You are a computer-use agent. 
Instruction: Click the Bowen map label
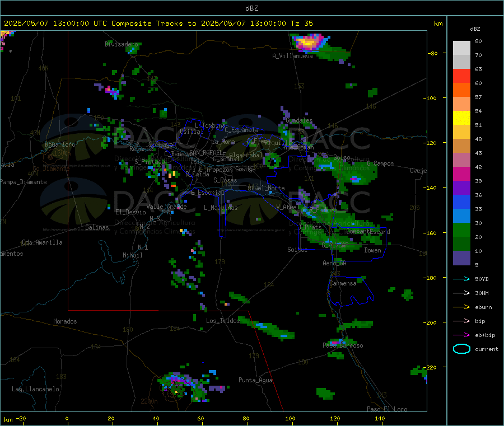click(372, 250)
